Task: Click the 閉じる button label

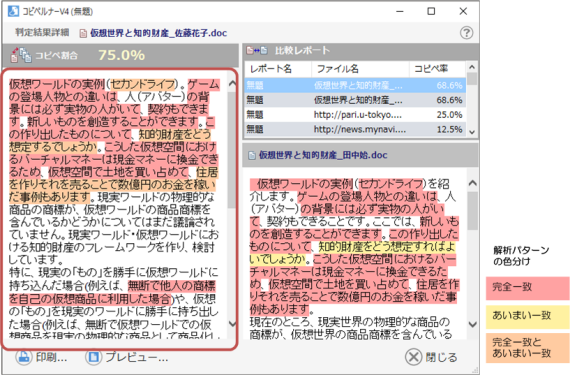Action: point(441,357)
